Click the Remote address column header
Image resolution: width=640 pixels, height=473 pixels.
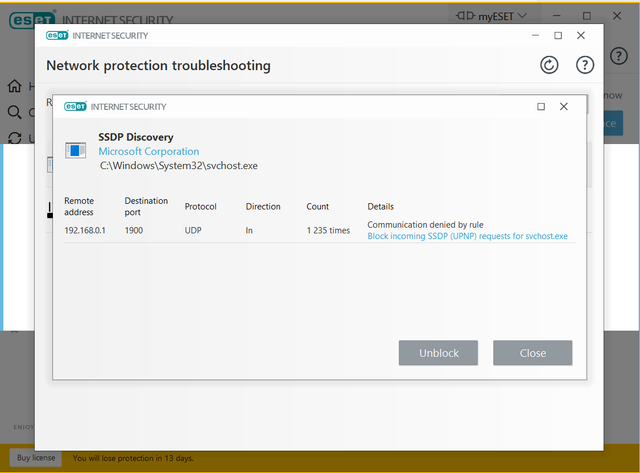pyautogui.click(x=79, y=207)
